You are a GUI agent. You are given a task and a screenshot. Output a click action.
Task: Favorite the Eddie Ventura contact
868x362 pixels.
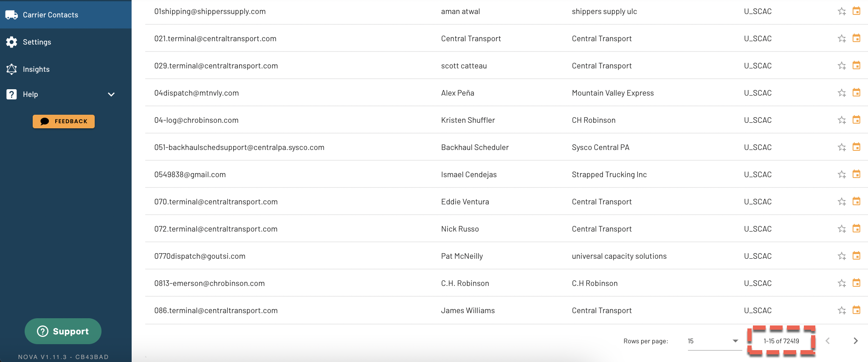[842, 202]
